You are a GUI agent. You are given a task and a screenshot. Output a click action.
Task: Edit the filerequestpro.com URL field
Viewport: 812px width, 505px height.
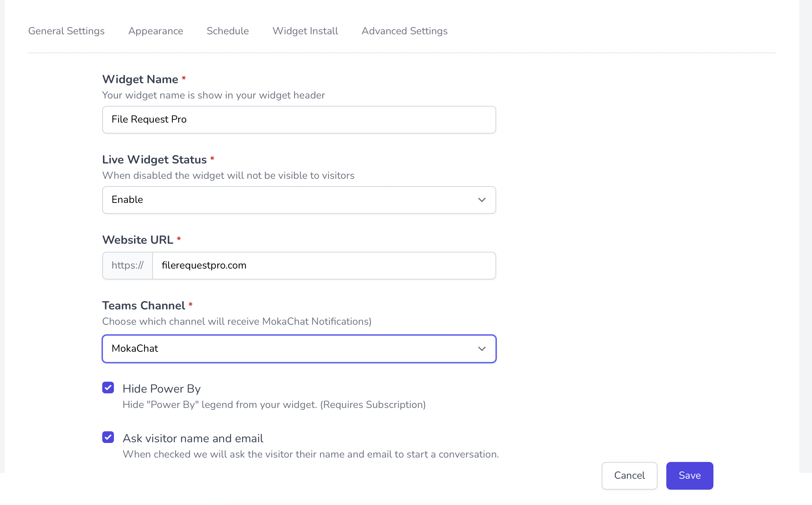click(324, 265)
